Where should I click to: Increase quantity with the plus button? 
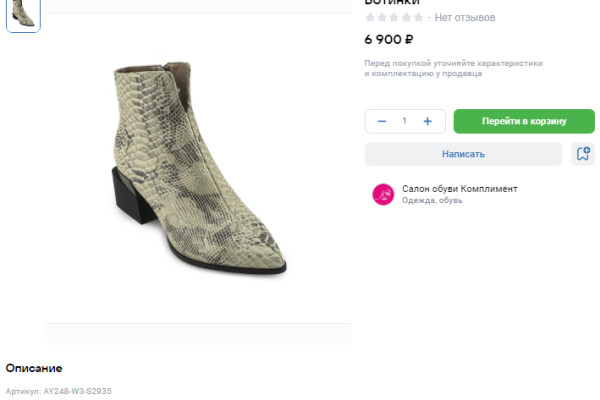coord(427,121)
